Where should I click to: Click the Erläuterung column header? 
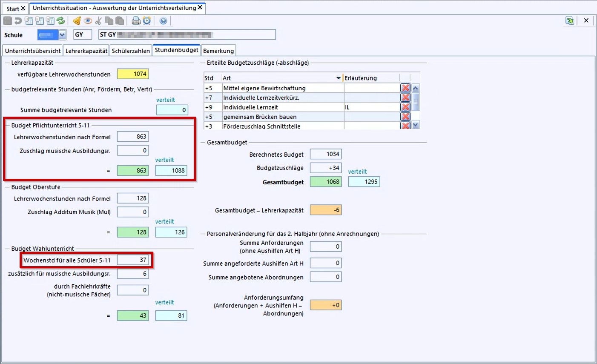tap(371, 78)
